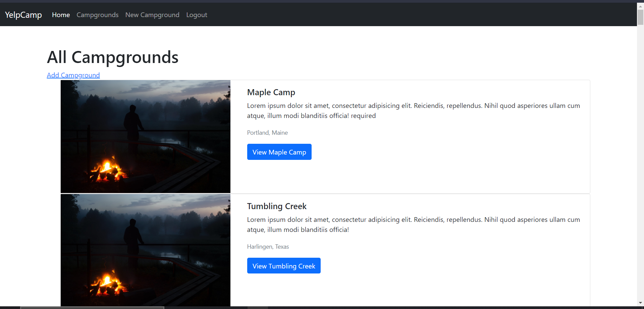
Task: Click the Maple Camp card title
Action: (271, 92)
